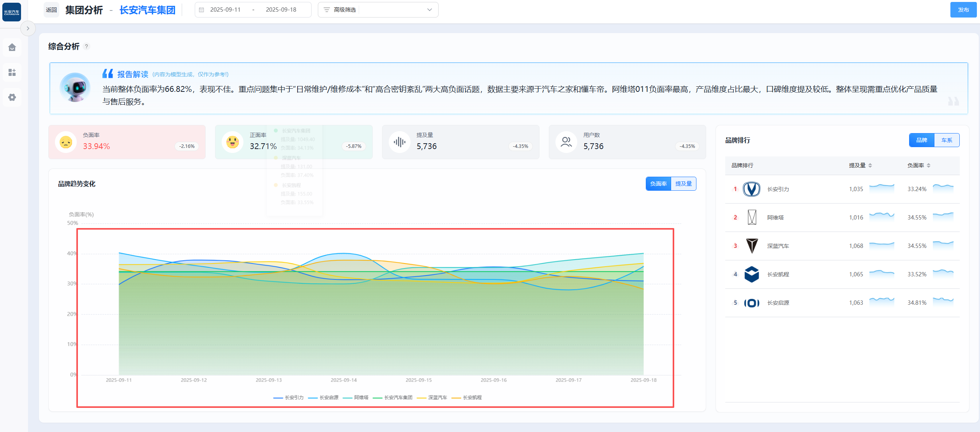The width and height of the screenshot is (980, 432).
Task: Click the 阿维塔 negative rate sparkline
Action: pyautogui.click(x=943, y=217)
